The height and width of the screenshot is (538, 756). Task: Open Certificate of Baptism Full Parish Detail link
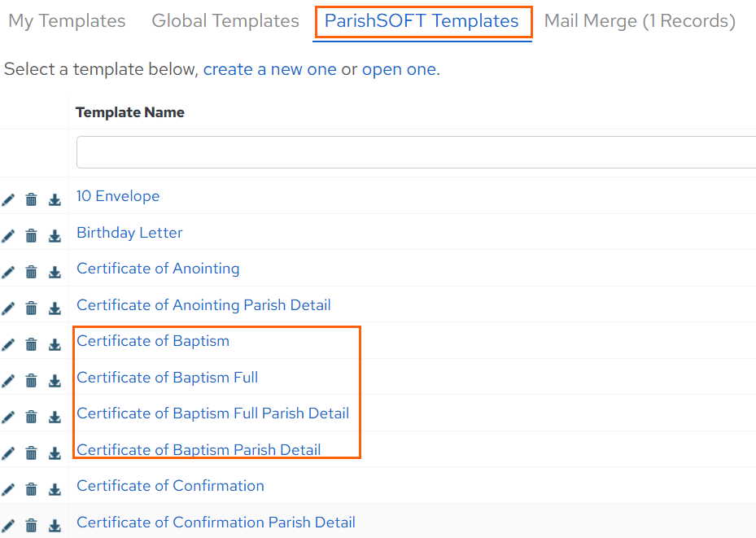coord(212,413)
